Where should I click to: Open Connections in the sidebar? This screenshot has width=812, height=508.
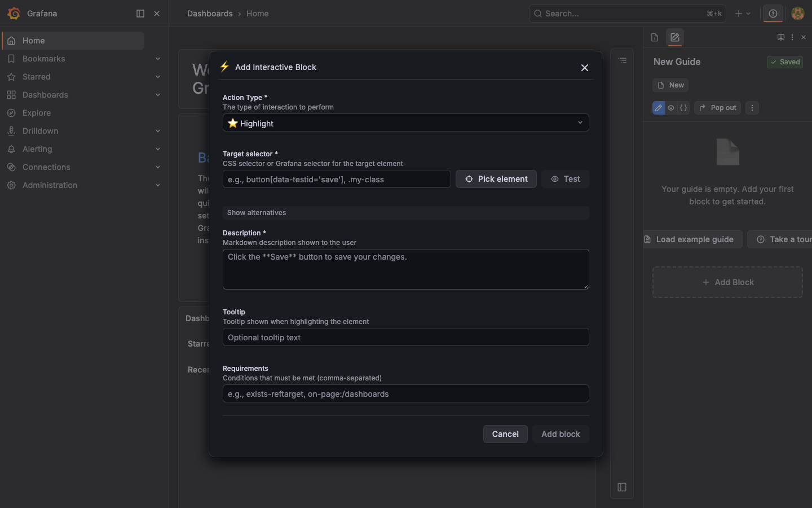(x=46, y=167)
